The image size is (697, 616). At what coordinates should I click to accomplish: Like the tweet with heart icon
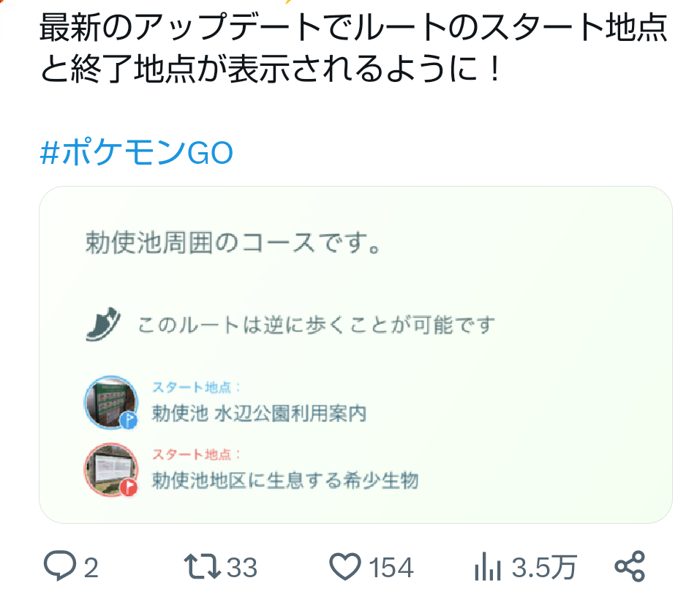tap(345, 566)
